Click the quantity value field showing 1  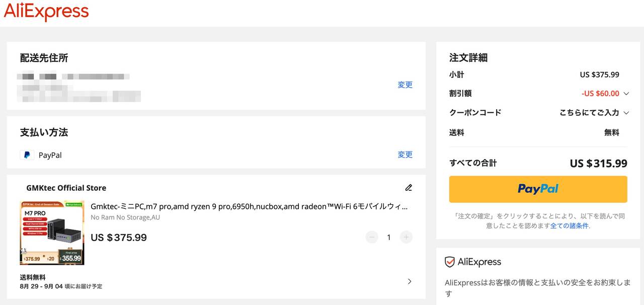click(388, 237)
